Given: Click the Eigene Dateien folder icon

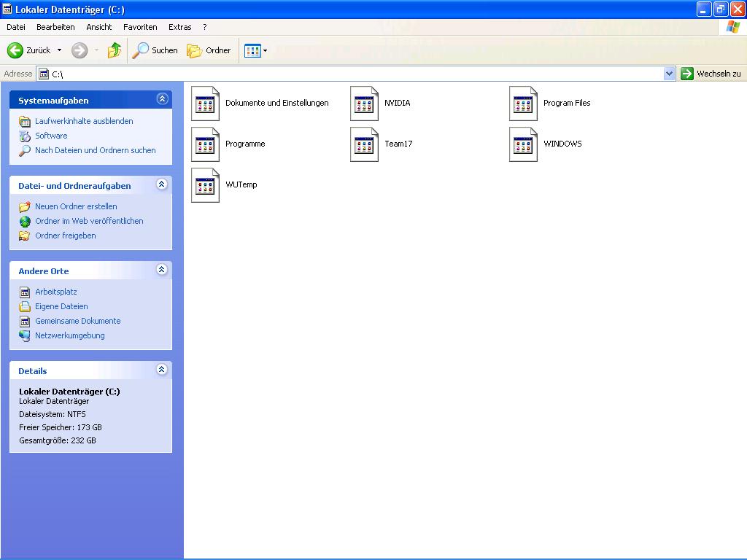Looking at the screenshot, I should pyautogui.click(x=25, y=307).
